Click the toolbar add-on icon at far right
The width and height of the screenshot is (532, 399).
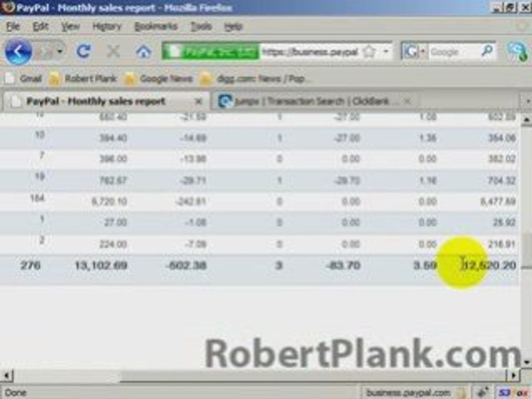(x=518, y=52)
